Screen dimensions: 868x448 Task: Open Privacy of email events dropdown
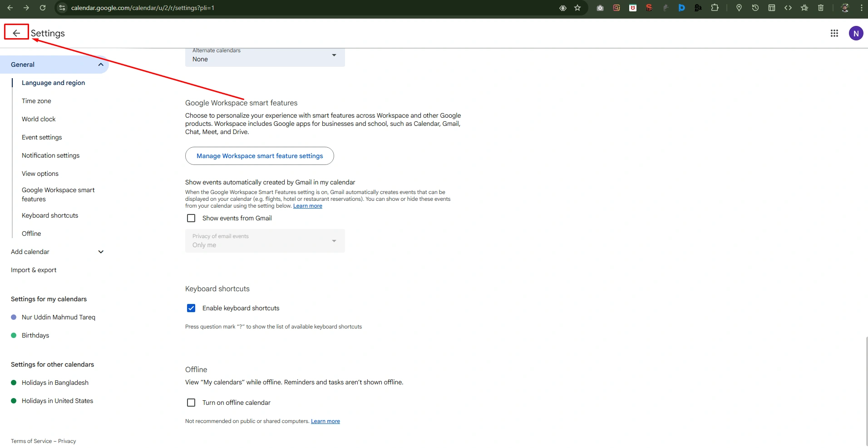[x=265, y=241]
